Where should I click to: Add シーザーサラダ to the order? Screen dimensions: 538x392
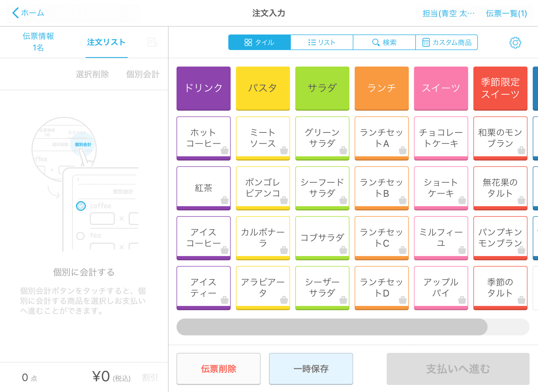pos(322,288)
